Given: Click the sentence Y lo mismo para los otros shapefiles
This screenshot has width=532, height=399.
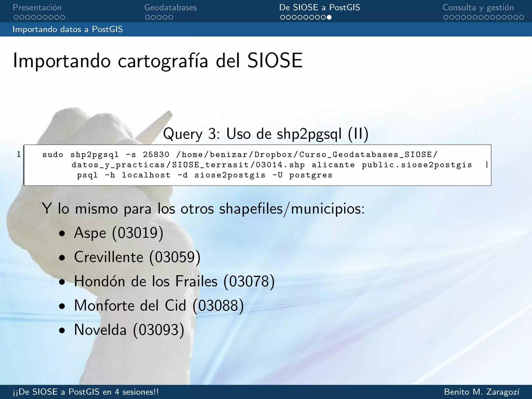Looking at the screenshot, I should 203,209.
